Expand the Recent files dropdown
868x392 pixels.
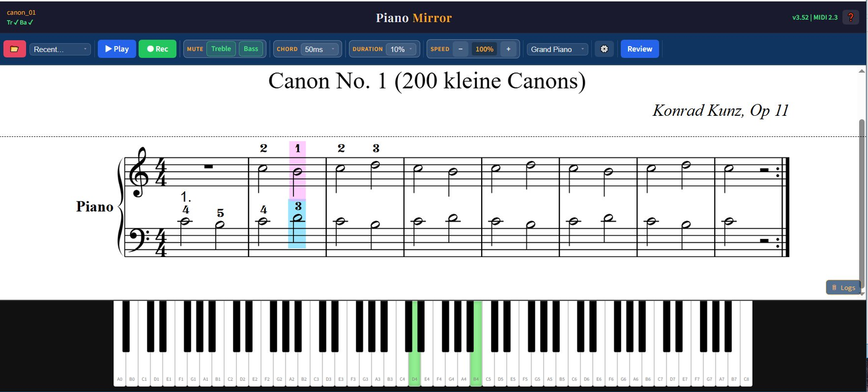(x=60, y=49)
